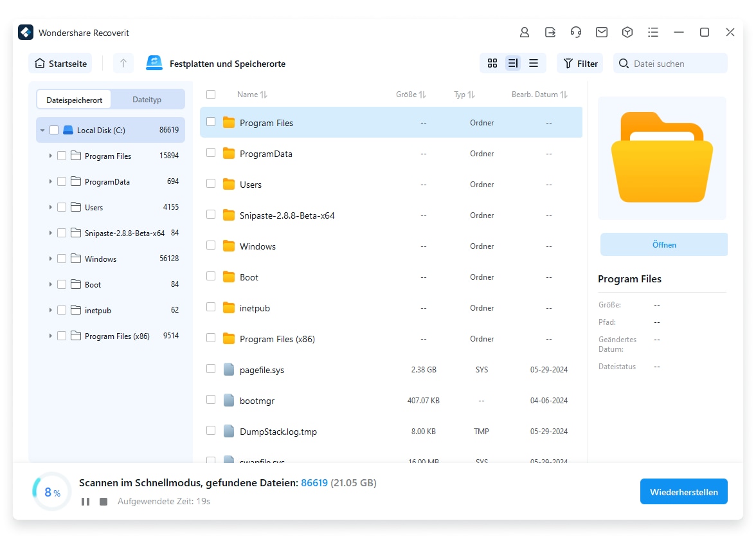The width and height of the screenshot is (756, 539).
Task: Switch to grid thumbnail view
Action: [492, 63]
